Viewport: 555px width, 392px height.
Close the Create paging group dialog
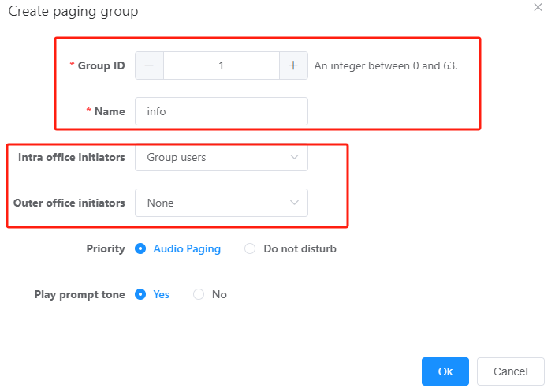538,7
